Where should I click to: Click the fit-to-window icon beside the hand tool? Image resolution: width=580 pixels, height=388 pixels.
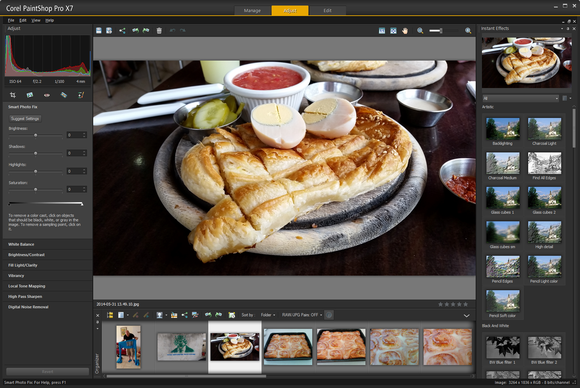(393, 31)
